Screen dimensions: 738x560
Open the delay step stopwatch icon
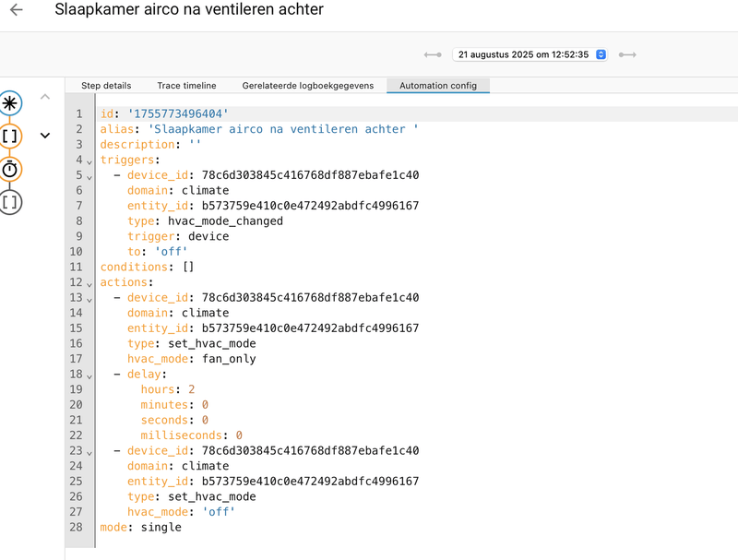9,169
